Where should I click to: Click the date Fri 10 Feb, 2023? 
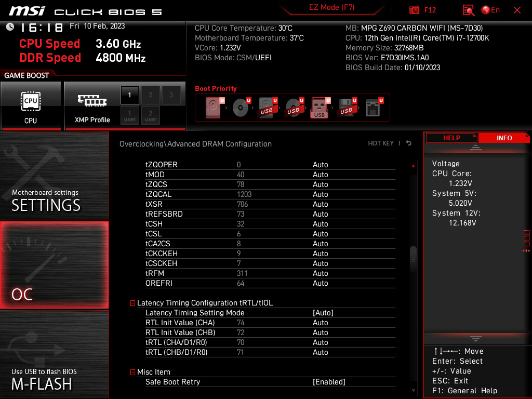pyautogui.click(x=97, y=26)
